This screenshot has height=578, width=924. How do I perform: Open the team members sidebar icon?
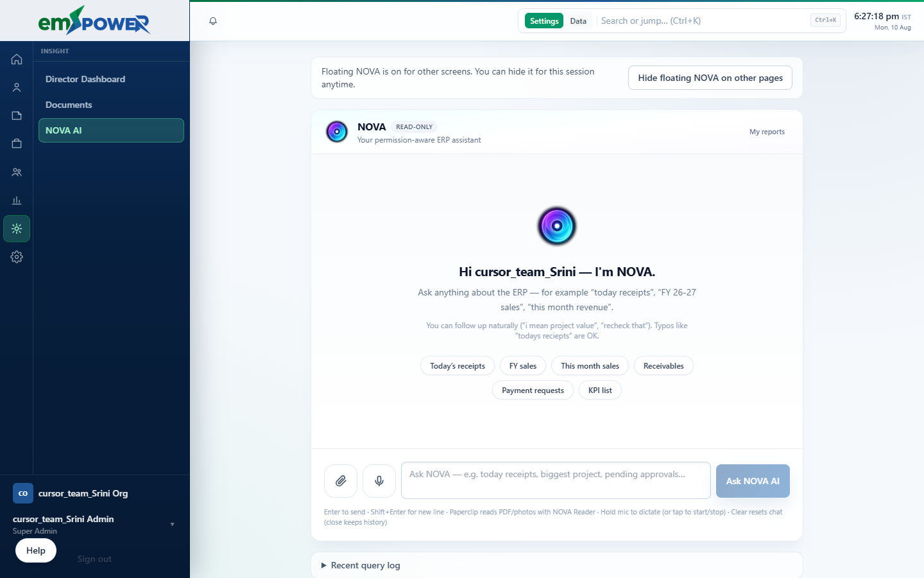point(17,172)
